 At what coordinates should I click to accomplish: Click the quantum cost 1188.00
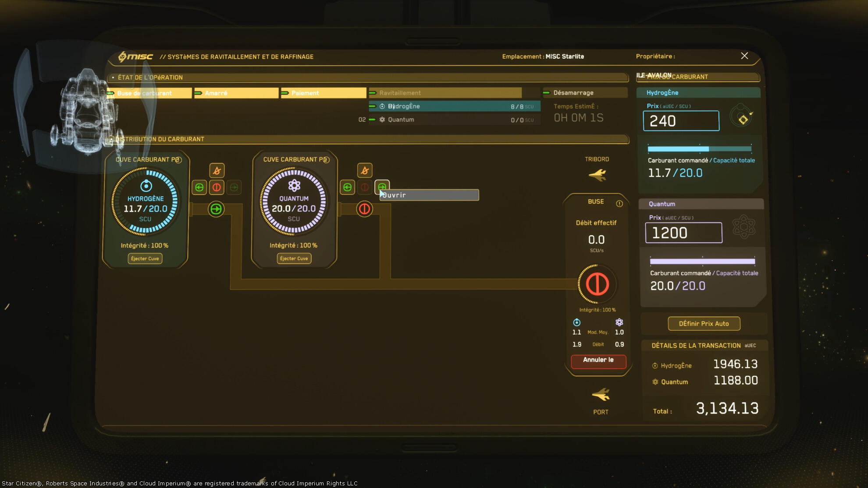[x=736, y=380]
